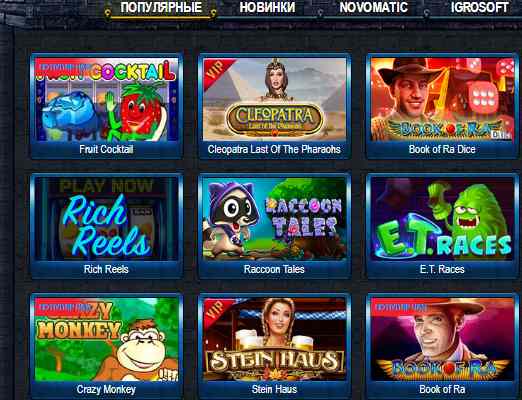522x400 pixels.
Task: Click the VIP badge on Cleopatra
Action: (215, 71)
